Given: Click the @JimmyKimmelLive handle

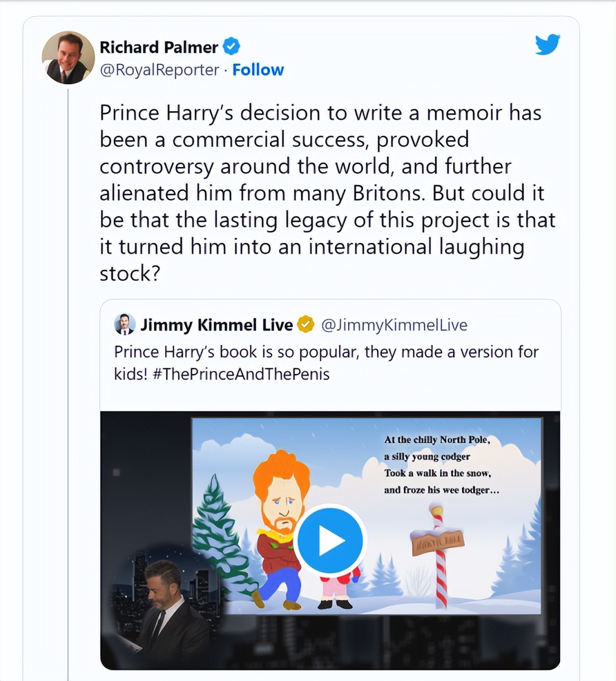Looking at the screenshot, I should pos(394,325).
